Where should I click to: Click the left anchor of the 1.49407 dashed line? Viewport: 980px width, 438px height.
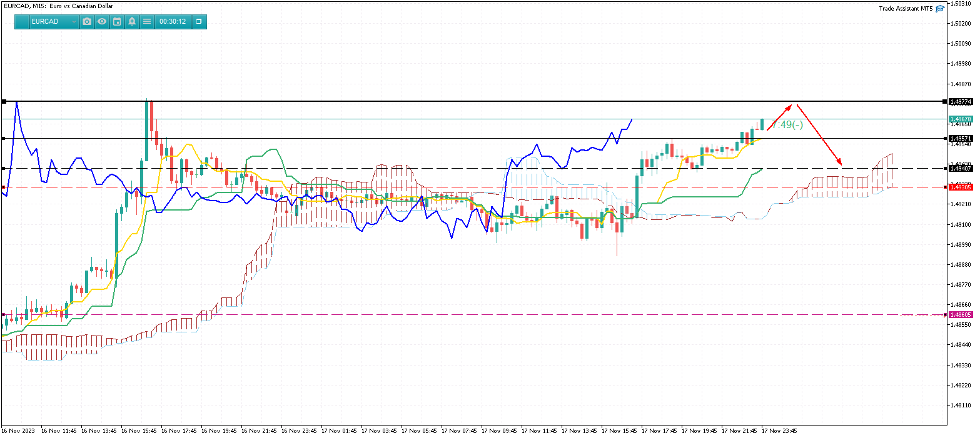tap(4, 168)
